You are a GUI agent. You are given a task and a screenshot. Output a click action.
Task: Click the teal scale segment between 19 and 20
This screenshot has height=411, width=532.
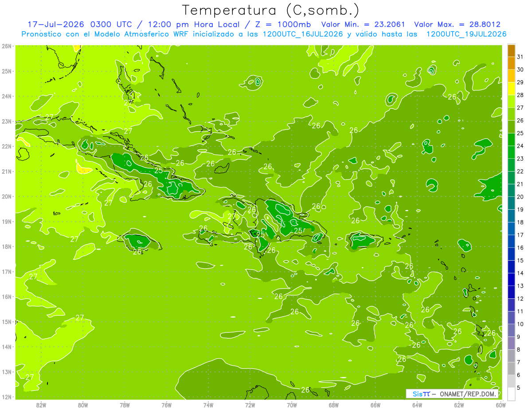[x=511, y=203]
